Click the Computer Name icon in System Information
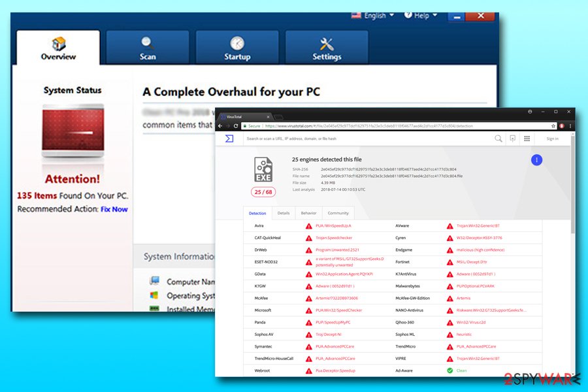This screenshot has height=392, width=588. coord(154,280)
